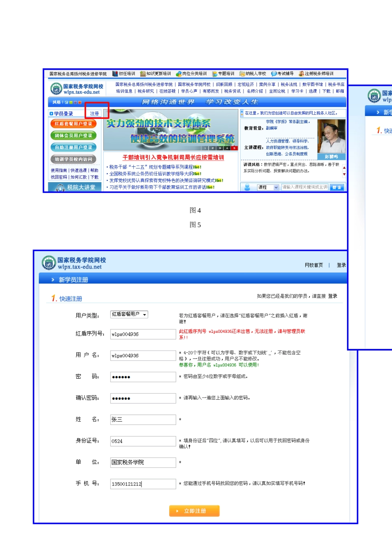
Task: Open the 专题培训 tab
Action: click(x=223, y=74)
